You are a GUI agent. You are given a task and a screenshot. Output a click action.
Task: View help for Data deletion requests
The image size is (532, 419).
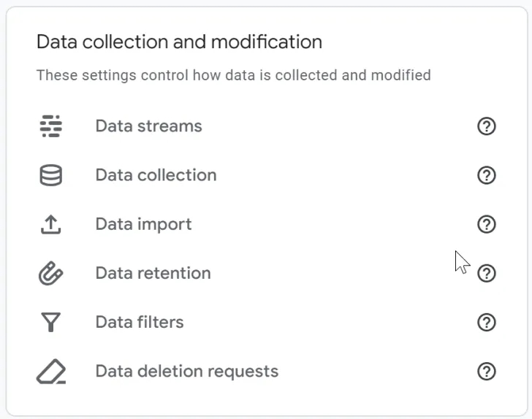[x=487, y=372]
